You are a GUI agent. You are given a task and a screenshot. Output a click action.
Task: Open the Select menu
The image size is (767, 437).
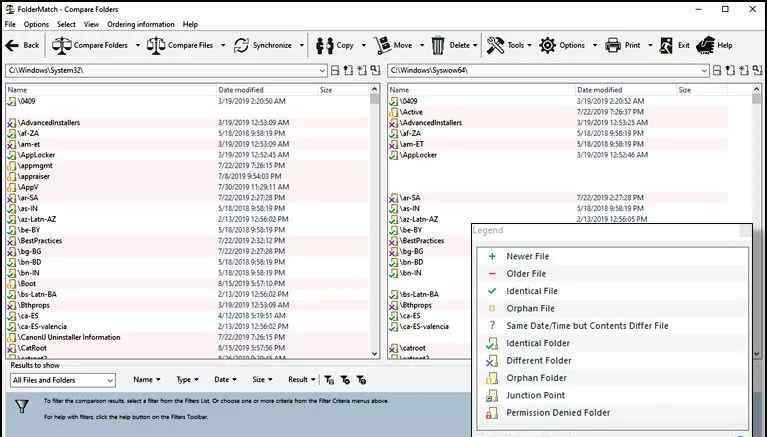pyautogui.click(x=66, y=24)
